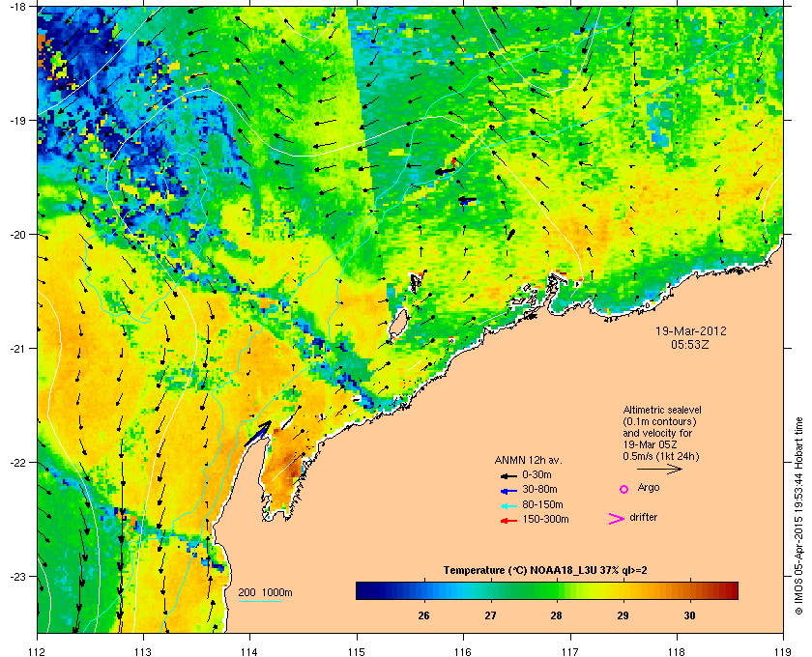Click the '30-80m' depth label
Image resolution: width=812 pixels, height=657 pixels.
click(539, 489)
